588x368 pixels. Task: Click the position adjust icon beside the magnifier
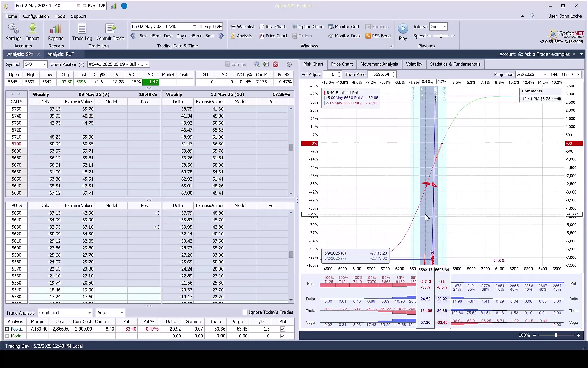tap(266, 64)
